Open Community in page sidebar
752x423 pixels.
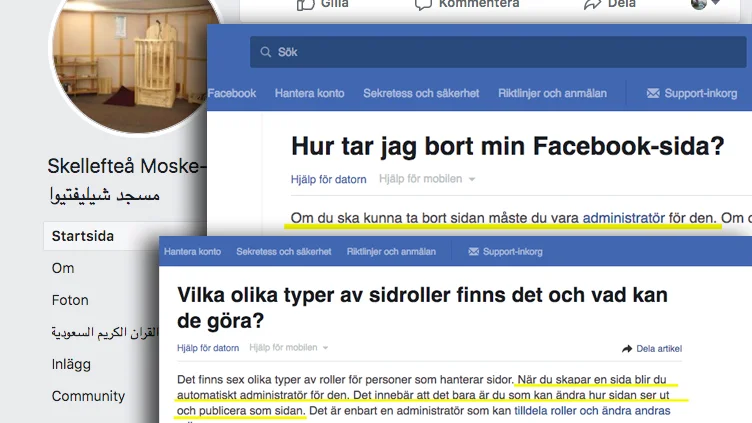88,396
